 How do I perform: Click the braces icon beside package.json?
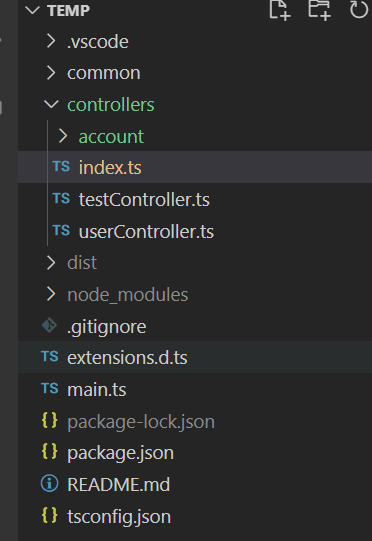tap(49, 451)
